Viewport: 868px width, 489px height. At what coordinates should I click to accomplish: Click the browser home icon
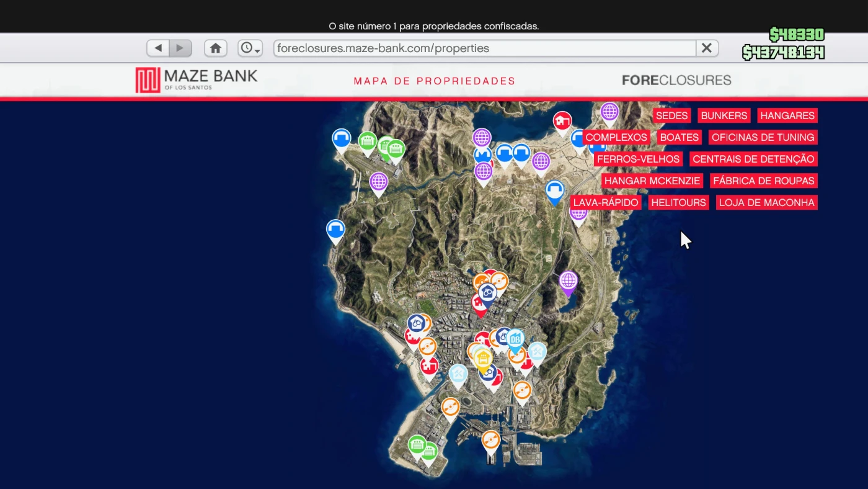(215, 48)
